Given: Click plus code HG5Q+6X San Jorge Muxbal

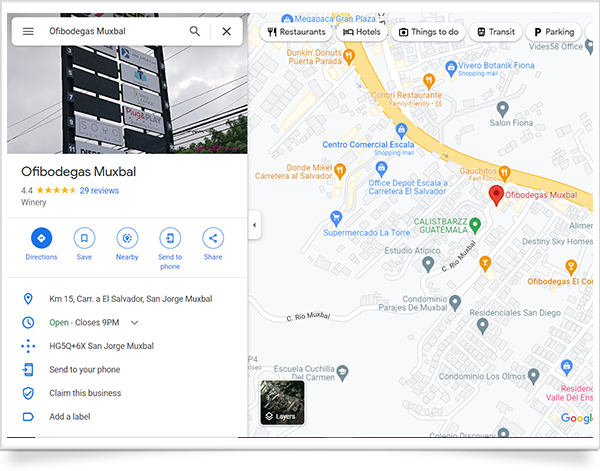Looking at the screenshot, I should click(x=101, y=346).
